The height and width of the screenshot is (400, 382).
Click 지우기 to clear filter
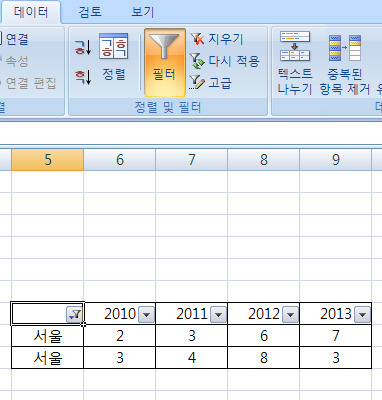coord(217,39)
